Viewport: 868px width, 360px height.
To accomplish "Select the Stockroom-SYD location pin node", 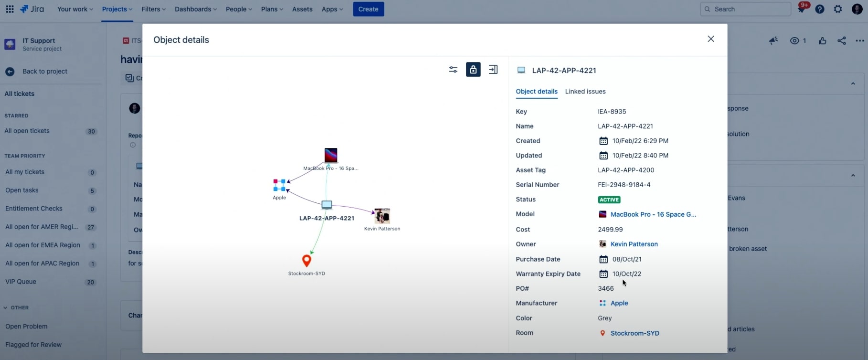I will click(307, 261).
